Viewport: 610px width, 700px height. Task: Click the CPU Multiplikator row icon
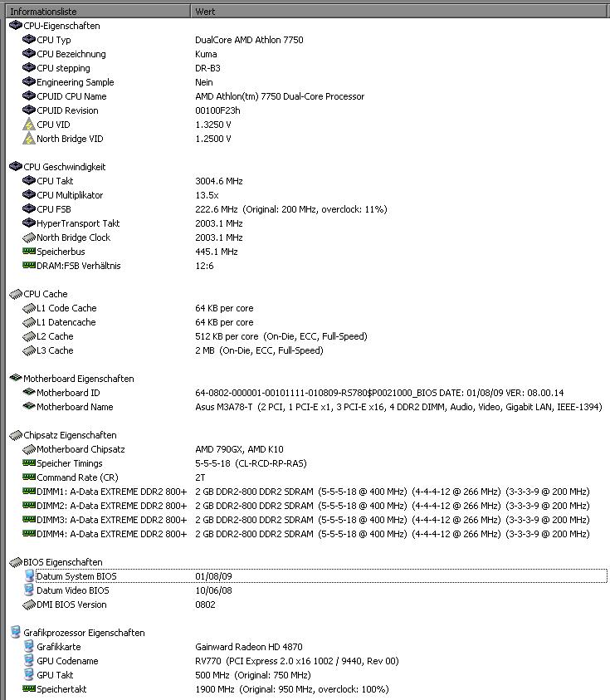click(x=28, y=195)
